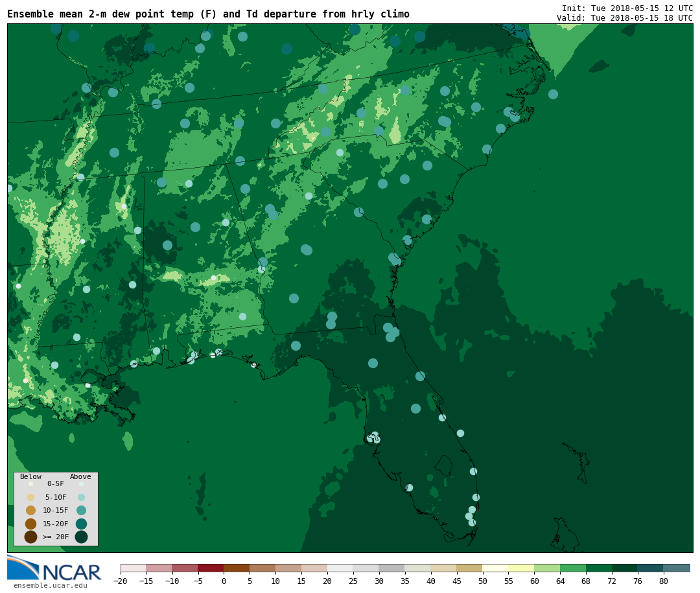This screenshot has height=593, width=700.
Task: Click the Above >= 20F darkest teal circle
Action: [81, 537]
